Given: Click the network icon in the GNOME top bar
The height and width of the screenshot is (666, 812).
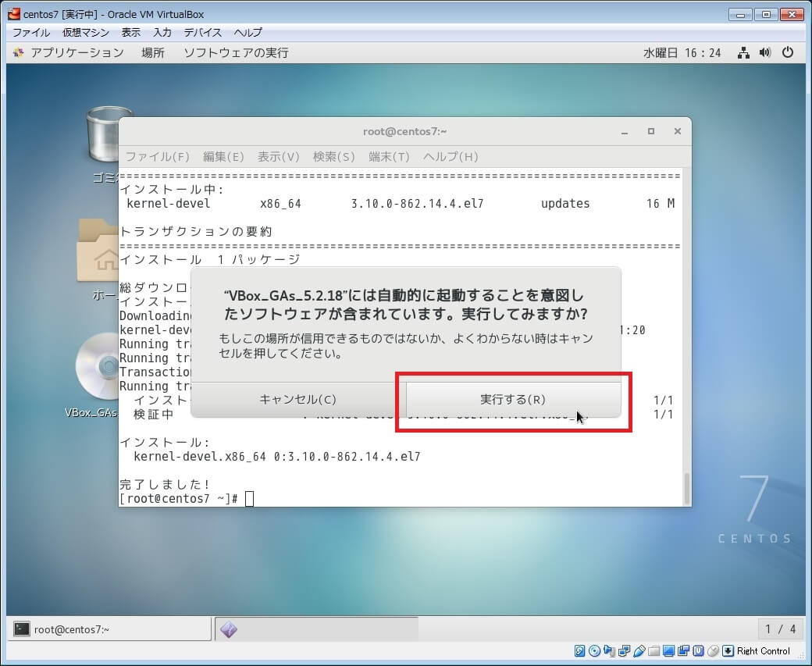Looking at the screenshot, I should tap(743, 52).
